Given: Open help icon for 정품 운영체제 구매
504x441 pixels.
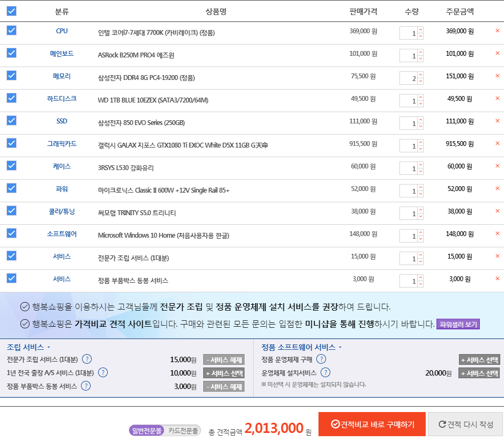Looking at the screenshot, I should pos(321,359).
